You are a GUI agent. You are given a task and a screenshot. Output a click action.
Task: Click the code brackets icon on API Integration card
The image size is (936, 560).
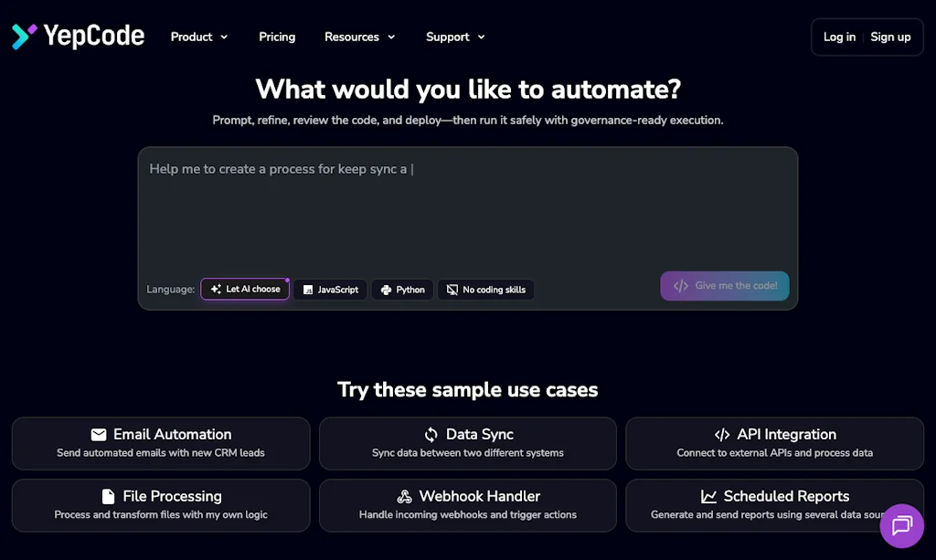pyautogui.click(x=721, y=434)
